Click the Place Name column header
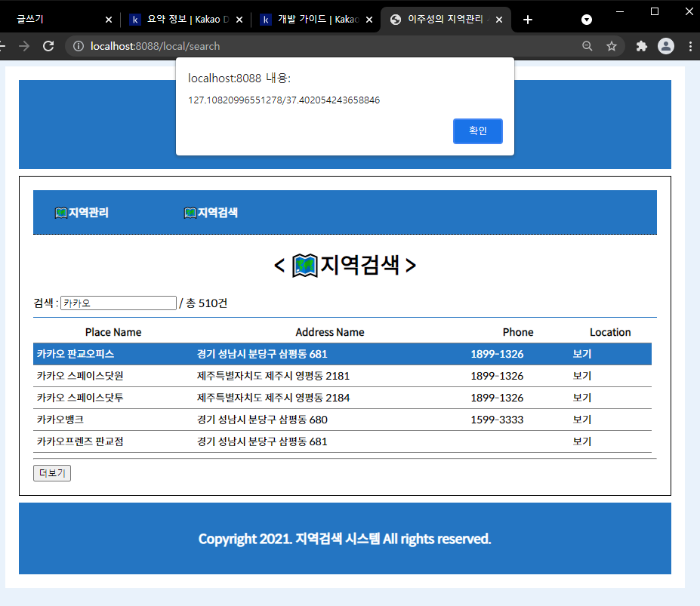This screenshot has height=606, width=700. coord(113,332)
